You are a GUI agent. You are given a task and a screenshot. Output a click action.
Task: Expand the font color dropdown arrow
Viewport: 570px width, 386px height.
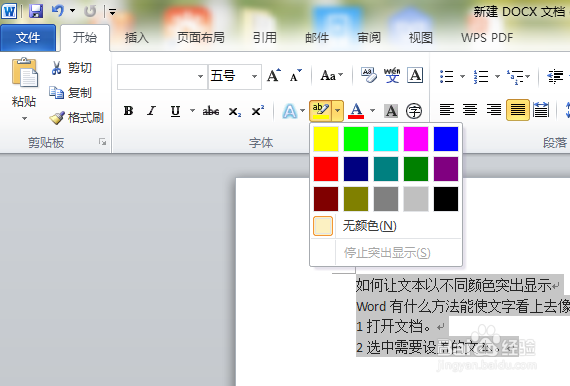tap(372, 111)
